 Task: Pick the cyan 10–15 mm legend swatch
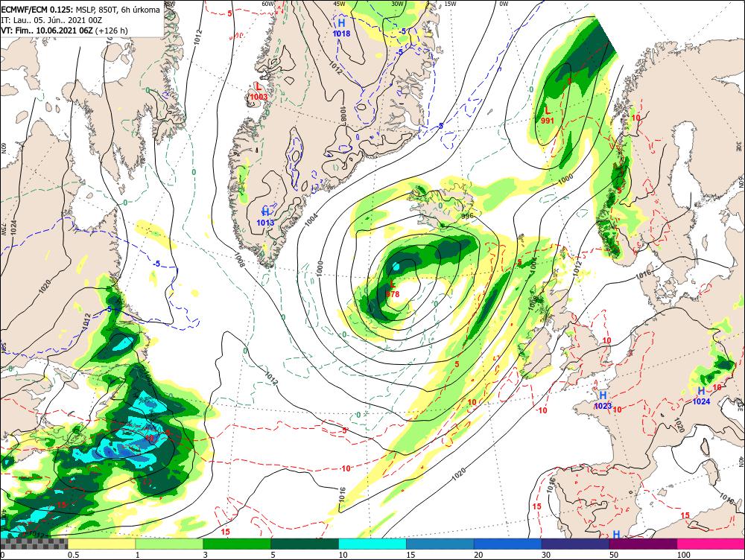pos(372,544)
